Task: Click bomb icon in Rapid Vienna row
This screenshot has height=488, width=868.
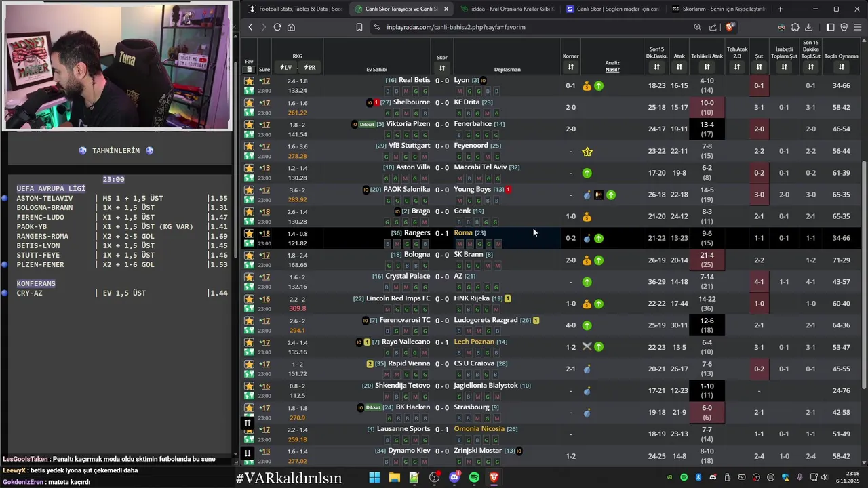Action: coord(587,369)
